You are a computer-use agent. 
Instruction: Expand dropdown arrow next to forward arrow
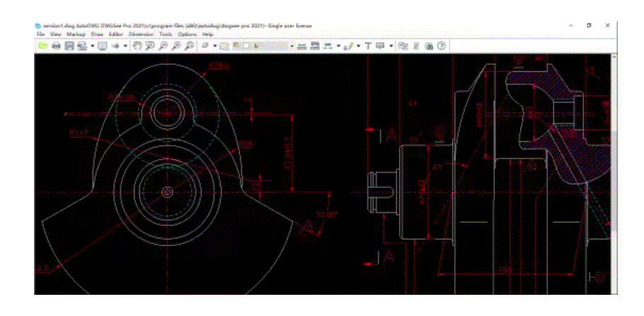click(125, 45)
